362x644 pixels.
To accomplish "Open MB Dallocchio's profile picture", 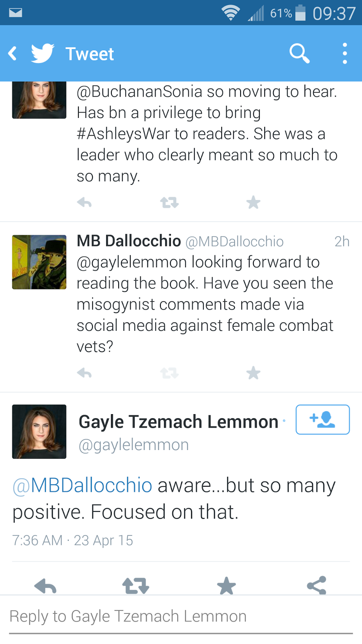I will point(39,262).
